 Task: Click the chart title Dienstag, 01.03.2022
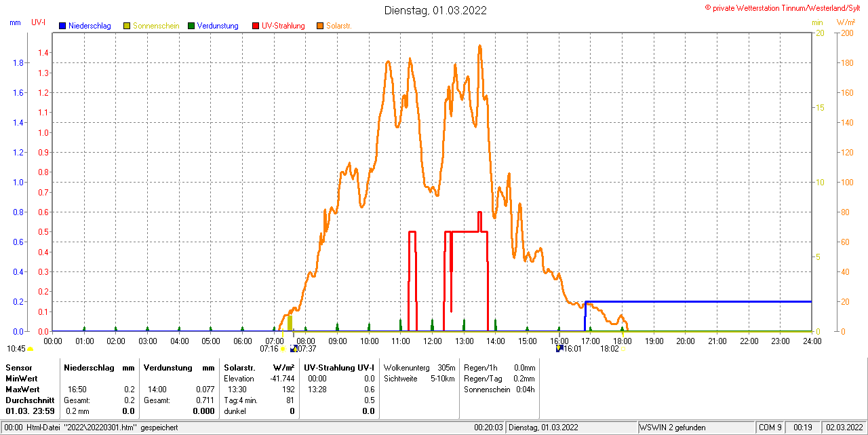(435, 10)
